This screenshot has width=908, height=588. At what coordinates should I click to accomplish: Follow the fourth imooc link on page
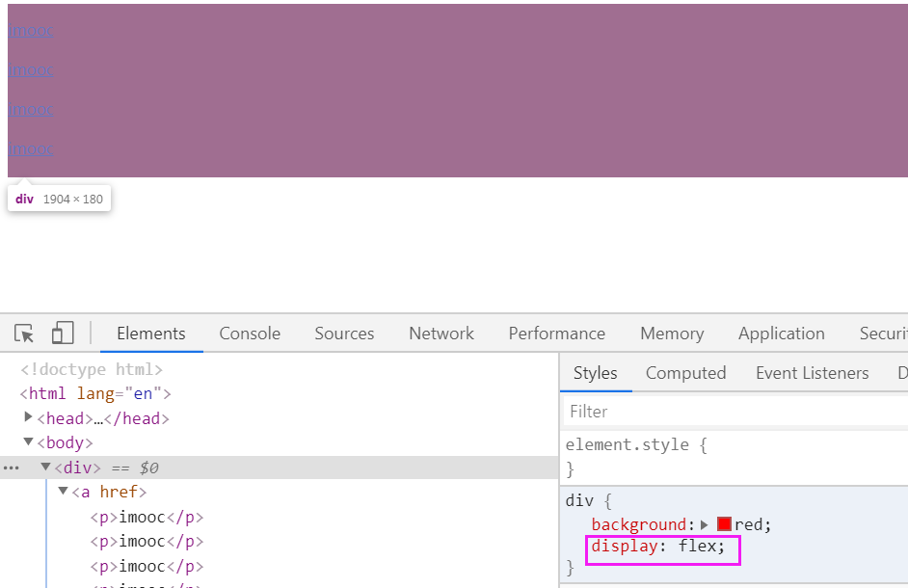(x=31, y=148)
